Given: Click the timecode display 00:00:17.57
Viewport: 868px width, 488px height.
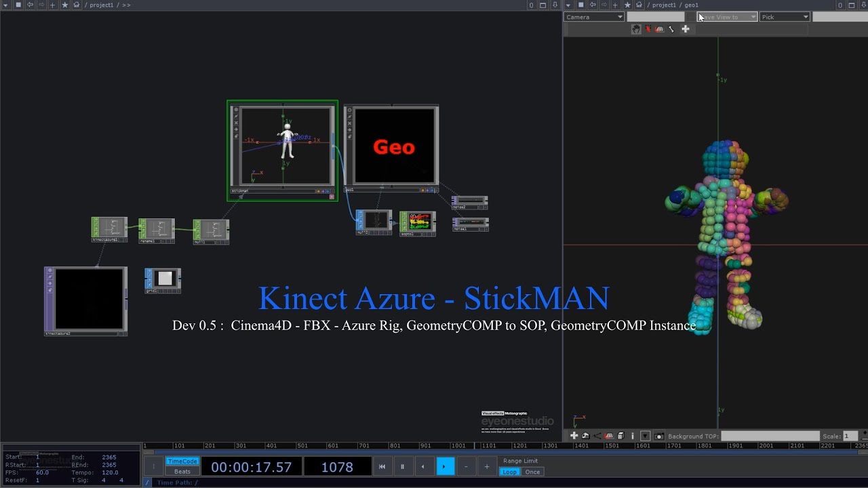Looking at the screenshot, I should click(251, 466).
